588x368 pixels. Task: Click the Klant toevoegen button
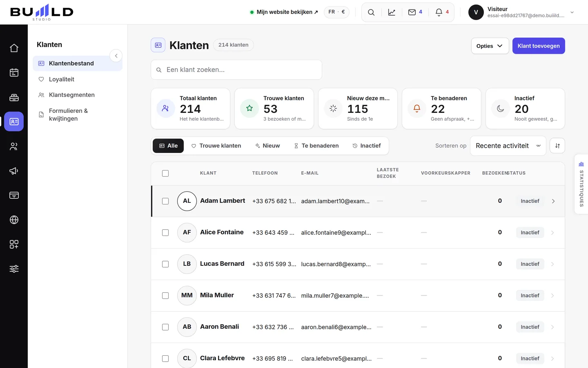click(539, 46)
